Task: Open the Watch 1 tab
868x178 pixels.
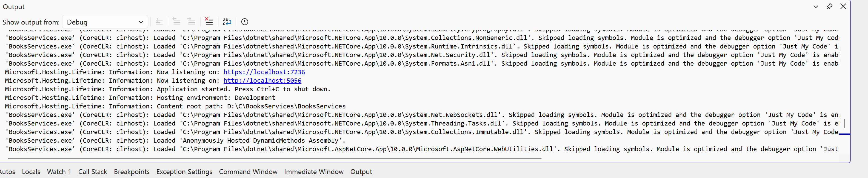Action: click(x=59, y=172)
